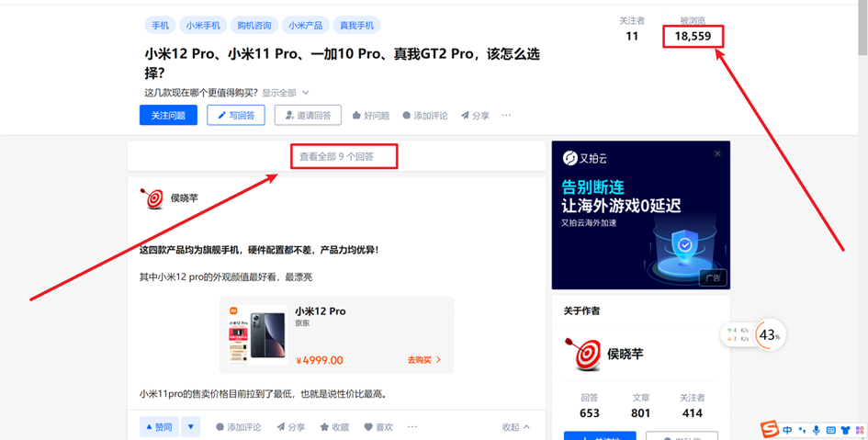Mark as 好问题 with the thumbs-up icon
Screen dimensions: 868x440
(371, 115)
